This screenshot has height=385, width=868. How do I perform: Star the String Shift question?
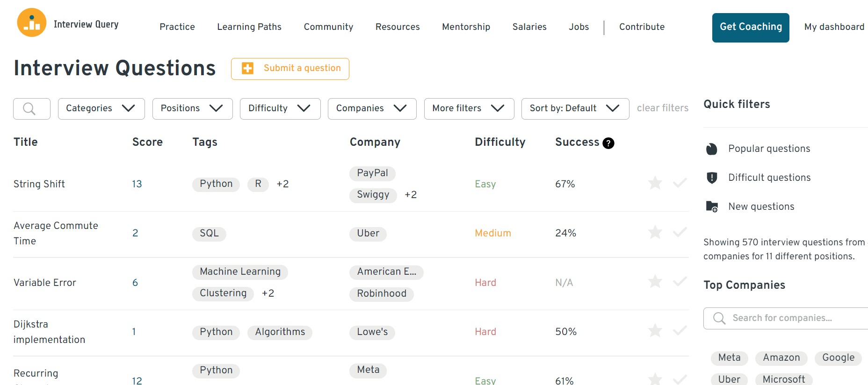(x=655, y=183)
